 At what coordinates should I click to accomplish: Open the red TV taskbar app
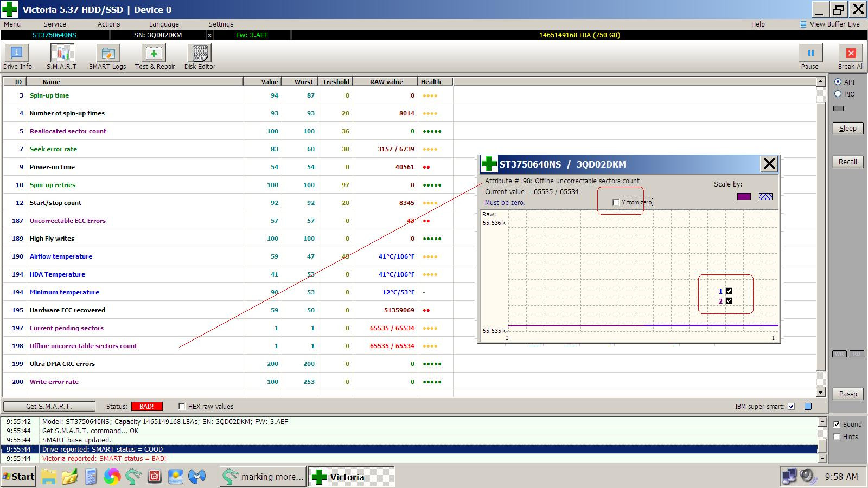click(155, 477)
